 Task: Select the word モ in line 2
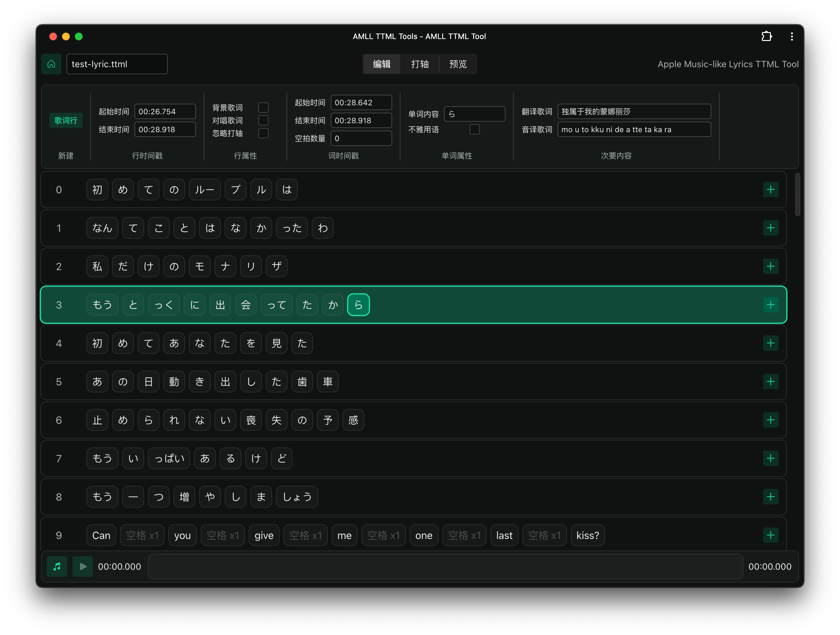click(x=200, y=266)
